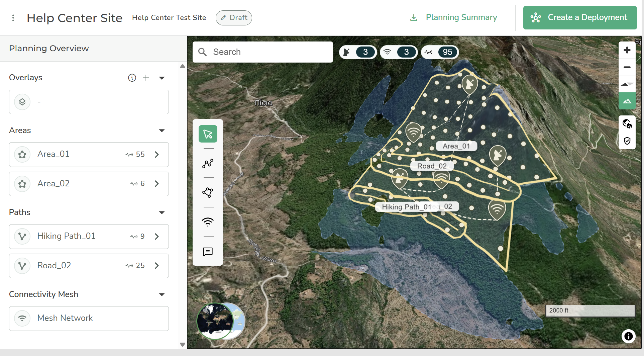Select the draw area polygon tool

208,192
